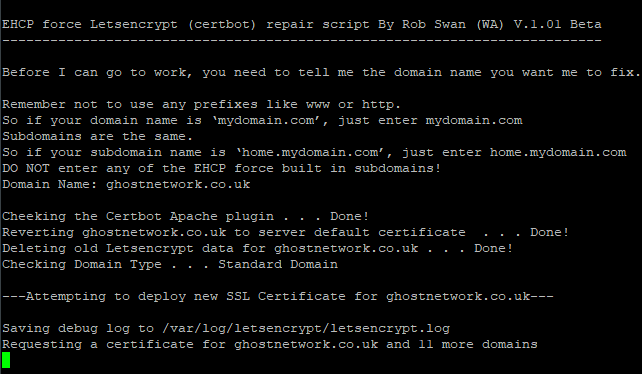This screenshot has height=374, width=642.
Task: Click the 'Attempting to deploy new SSL Certificate' line
Action: point(278,296)
